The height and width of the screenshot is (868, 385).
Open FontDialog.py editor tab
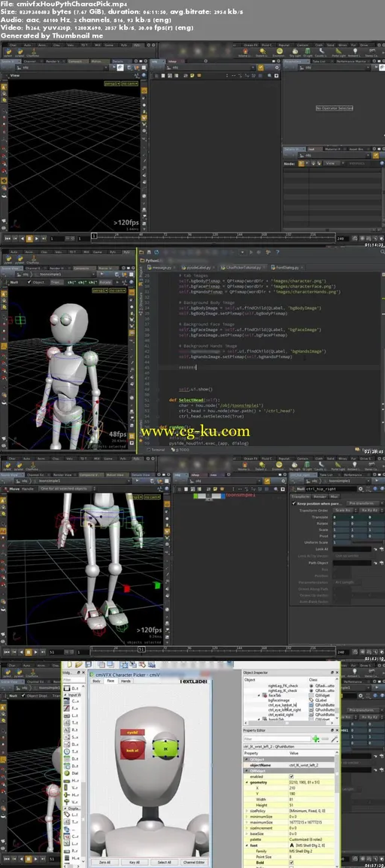tap(286, 267)
